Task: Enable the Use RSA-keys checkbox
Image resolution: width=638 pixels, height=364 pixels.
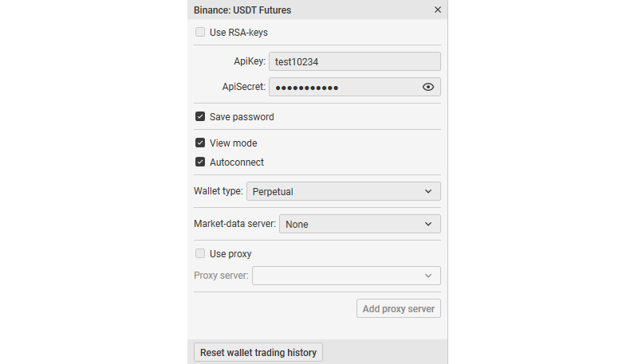Action: coord(200,33)
